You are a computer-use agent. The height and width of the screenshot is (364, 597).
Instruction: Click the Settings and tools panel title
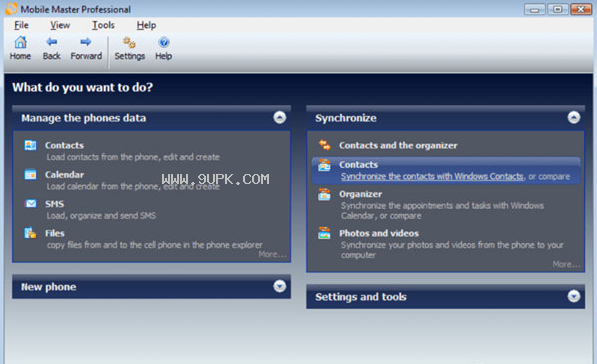[x=361, y=297]
